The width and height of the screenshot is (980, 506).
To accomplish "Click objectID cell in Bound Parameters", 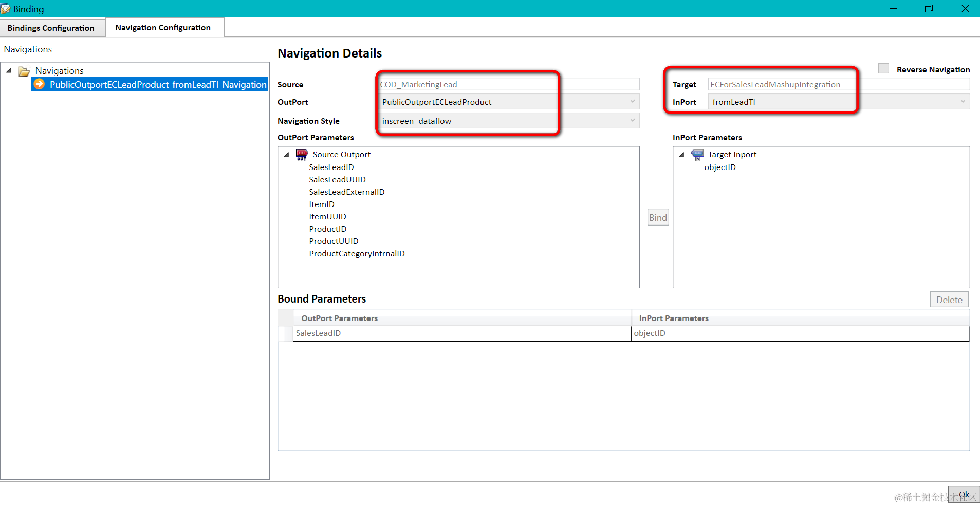I will [800, 333].
